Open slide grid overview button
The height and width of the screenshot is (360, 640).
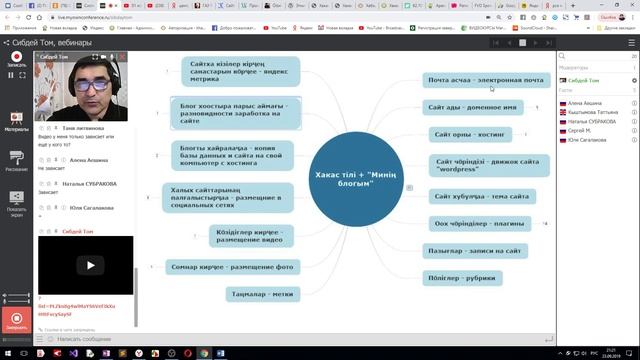coord(522,42)
